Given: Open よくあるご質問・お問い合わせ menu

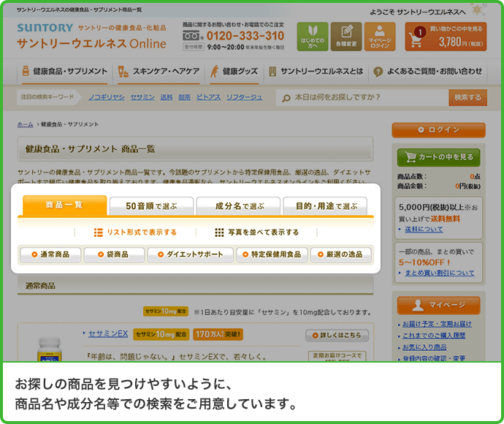Looking at the screenshot, I should pos(427,72).
